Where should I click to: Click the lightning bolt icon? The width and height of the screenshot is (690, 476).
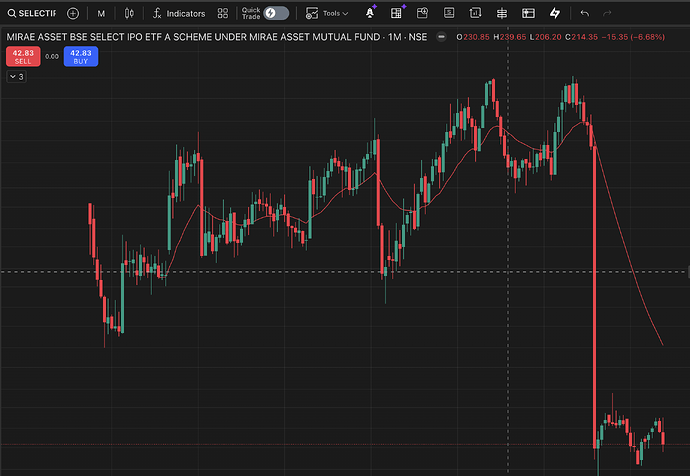[555, 13]
